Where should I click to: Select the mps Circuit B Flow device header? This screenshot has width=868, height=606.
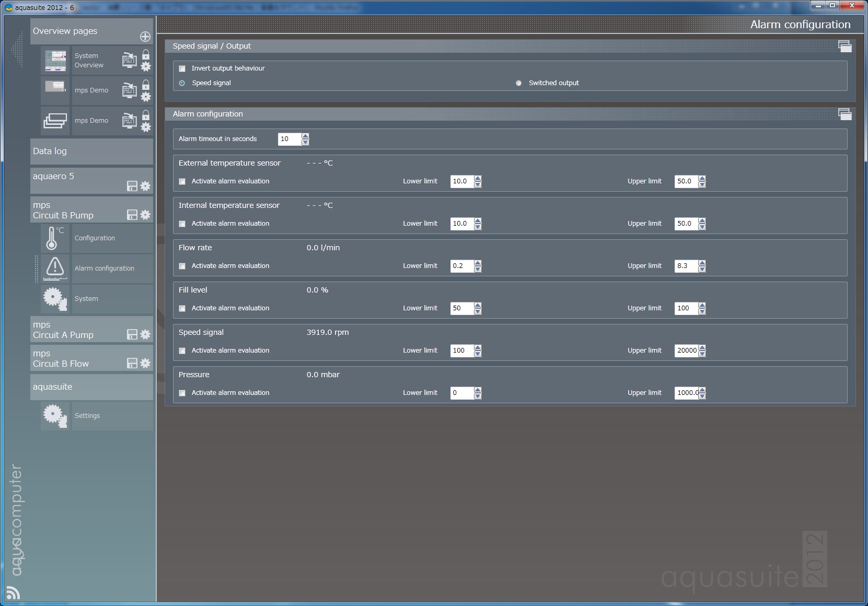[x=91, y=358]
